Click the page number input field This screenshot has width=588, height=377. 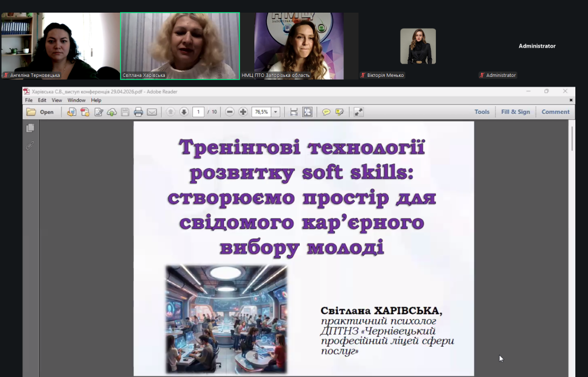tap(199, 112)
